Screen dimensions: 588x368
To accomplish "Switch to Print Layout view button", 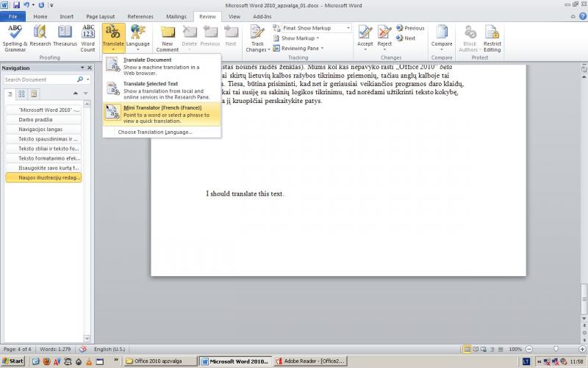I will (x=467, y=349).
